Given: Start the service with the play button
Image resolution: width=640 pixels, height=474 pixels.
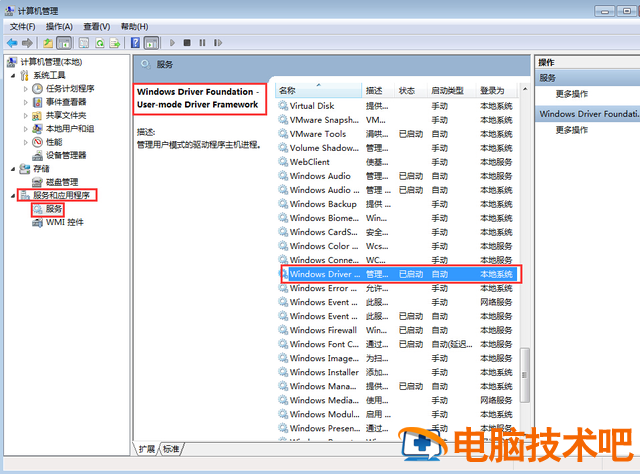Looking at the screenshot, I should click(x=172, y=42).
